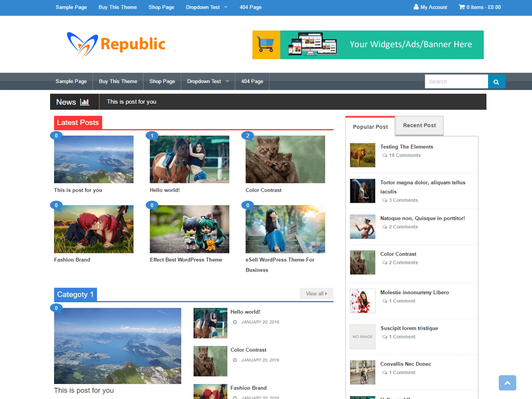This screenshot has width=532, height=399.
Task: Open Buy This Theme in top bar
Action: pos(117,7)
